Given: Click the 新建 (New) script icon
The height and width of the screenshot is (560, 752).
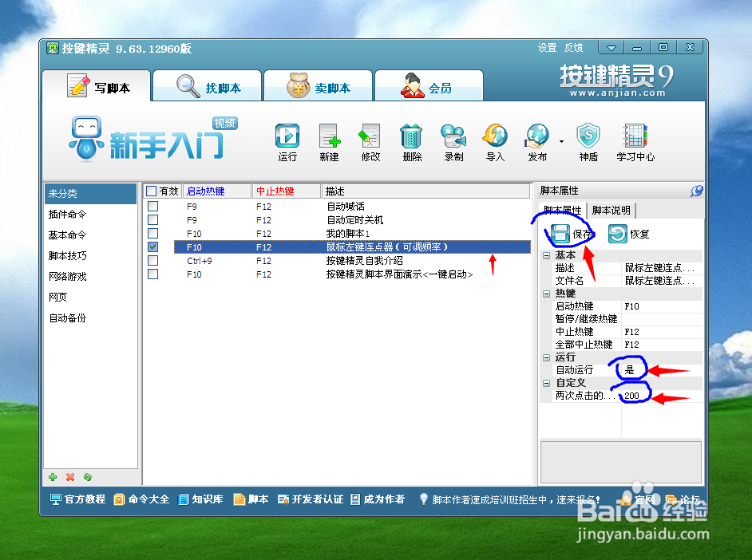Looking at the screenshot, I should [329, 142].
